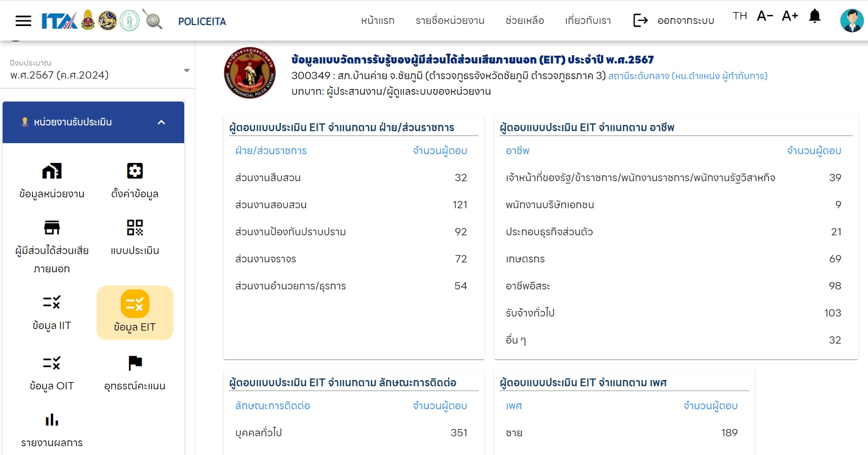
Task: Click ออกจากระบบ logout button
Action: click(x=674, y=21)
